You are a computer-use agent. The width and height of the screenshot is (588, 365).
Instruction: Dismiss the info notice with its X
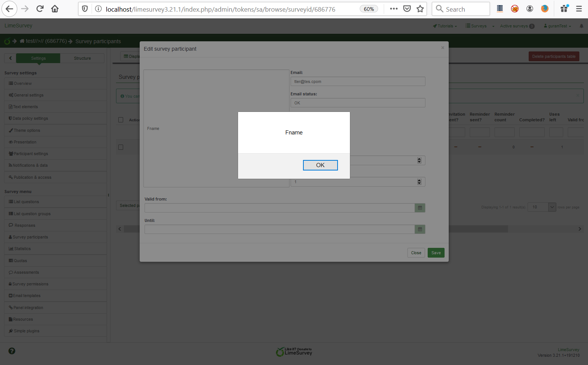tap(578, 96)
